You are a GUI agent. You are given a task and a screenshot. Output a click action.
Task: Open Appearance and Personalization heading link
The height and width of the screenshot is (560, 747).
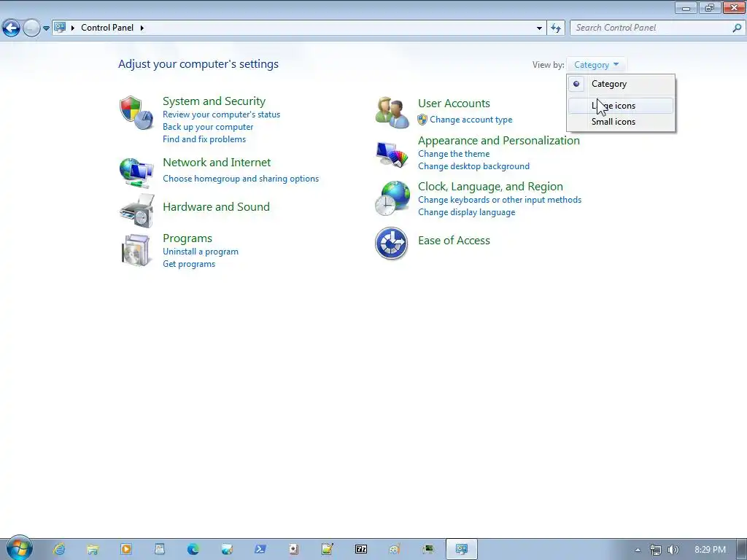(498, 141)
